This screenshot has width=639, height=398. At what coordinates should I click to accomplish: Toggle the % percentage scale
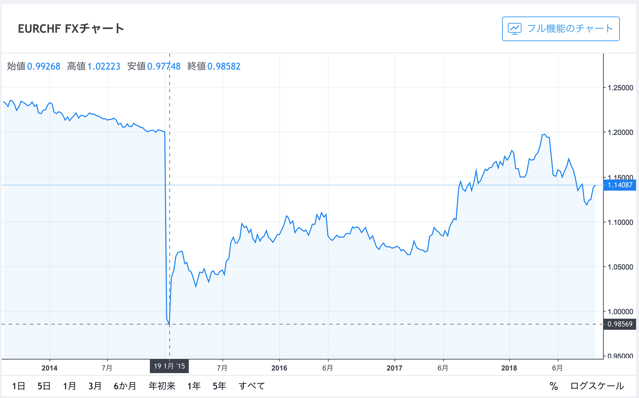[553, 386]
